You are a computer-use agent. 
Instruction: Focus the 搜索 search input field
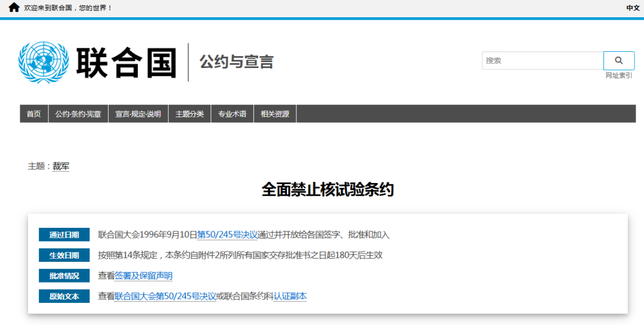tap(542, 61)
